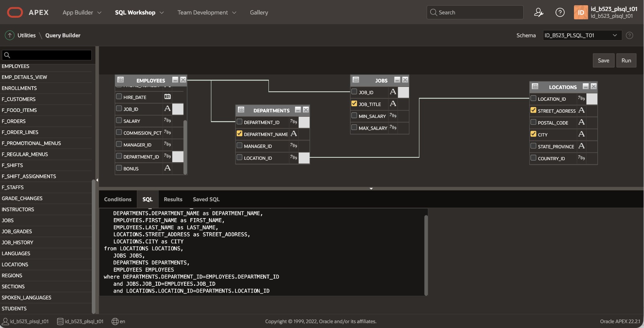Click the MIN_SALARY number type icon
The height and width of the screenshot is (328, 644).
coord(393,116)
